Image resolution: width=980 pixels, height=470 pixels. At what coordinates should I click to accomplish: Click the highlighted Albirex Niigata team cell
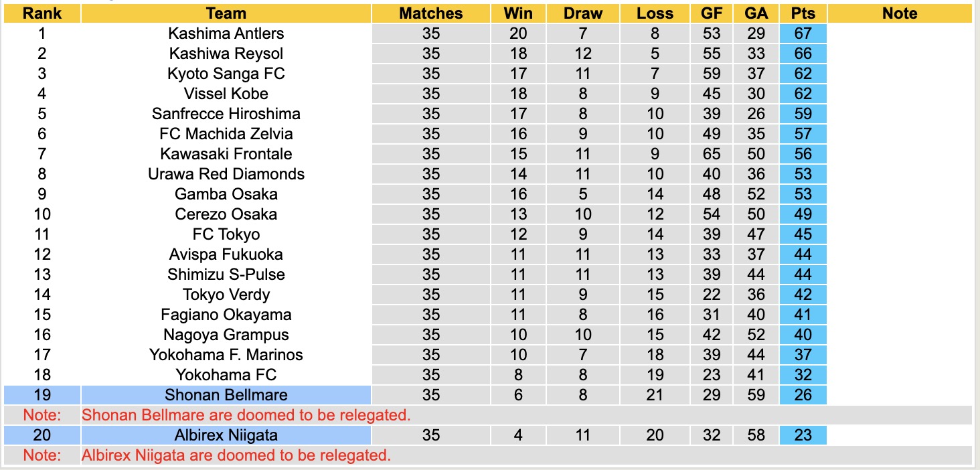(x=226, y=435)
